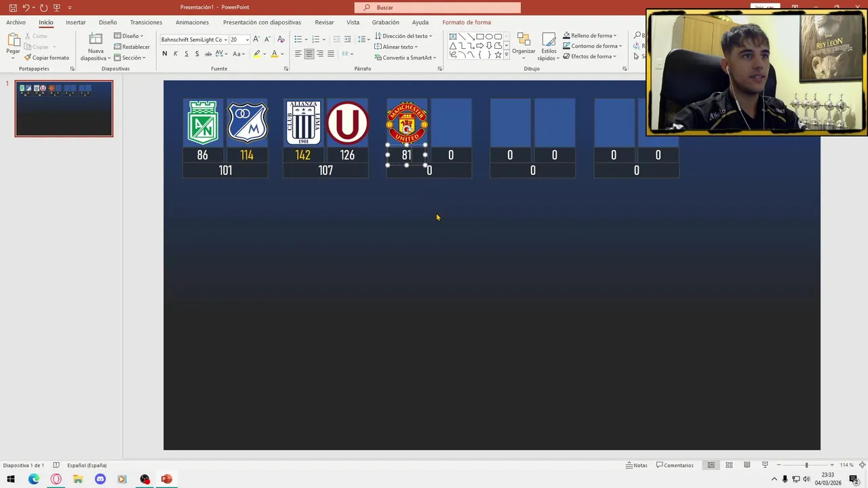
Task: Decrease indent level icon
Action: tap(336, 39)
